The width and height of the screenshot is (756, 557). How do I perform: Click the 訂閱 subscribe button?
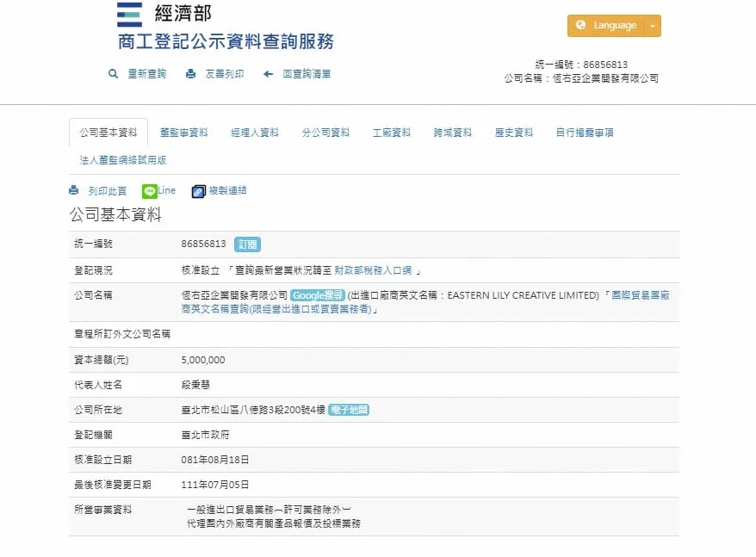[247, 244]
